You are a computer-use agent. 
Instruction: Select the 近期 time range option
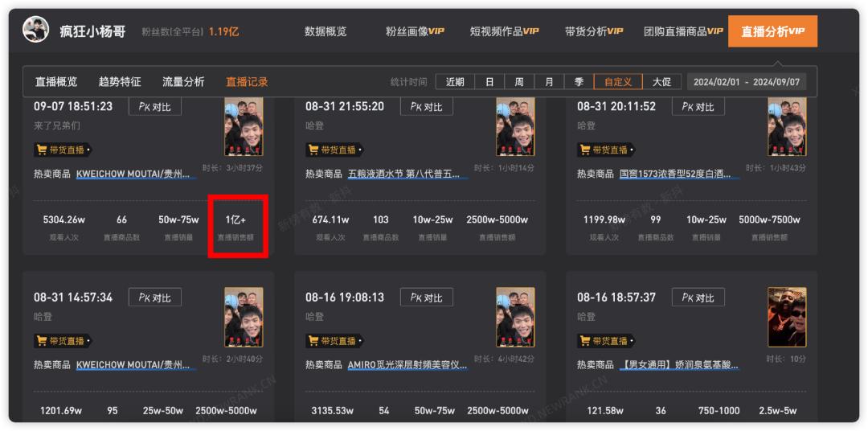455,82
